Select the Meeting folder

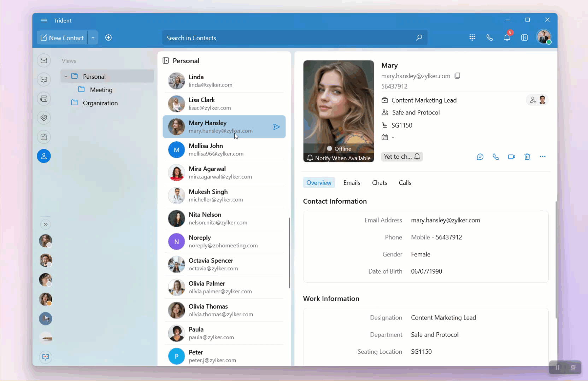(101, 90)
